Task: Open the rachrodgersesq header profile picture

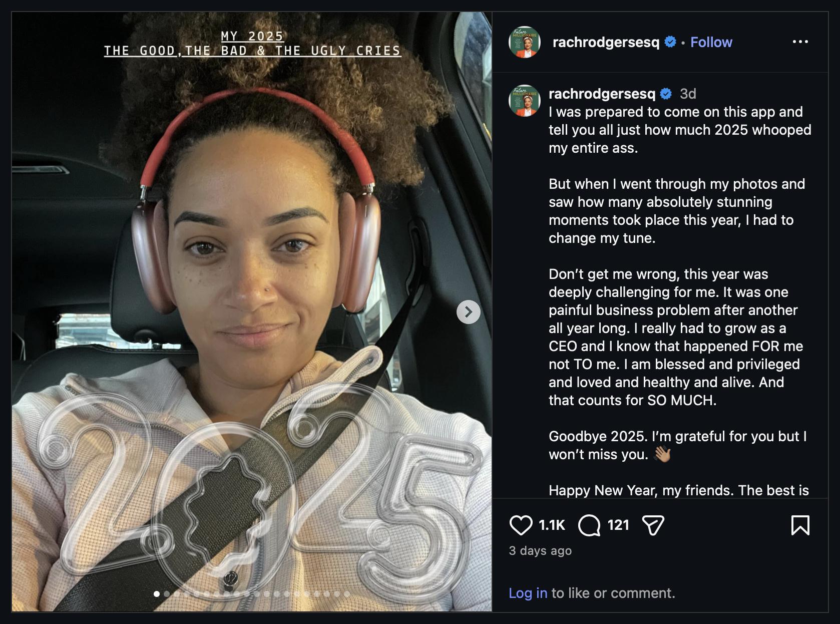Action: point(525,42)
